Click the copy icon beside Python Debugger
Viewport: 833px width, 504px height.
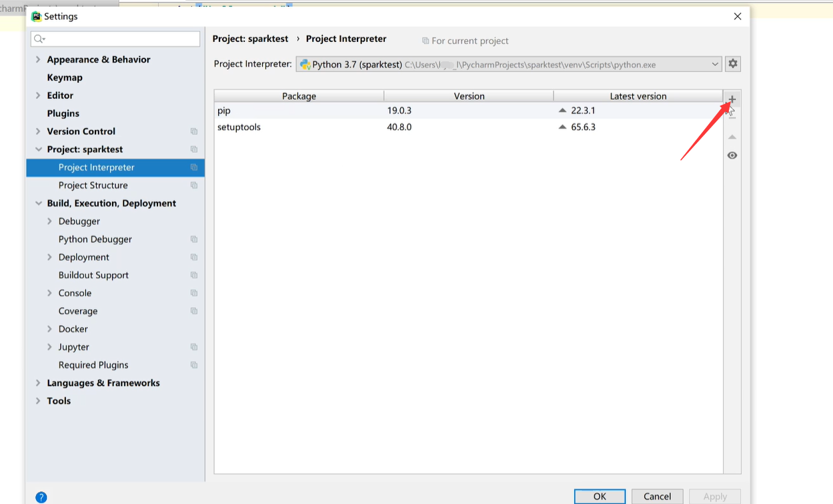[x=194, y=239]
